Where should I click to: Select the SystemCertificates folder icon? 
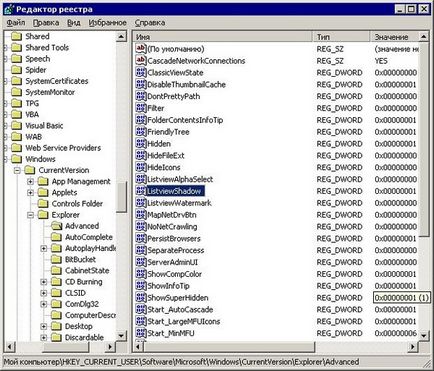[16, 81]
